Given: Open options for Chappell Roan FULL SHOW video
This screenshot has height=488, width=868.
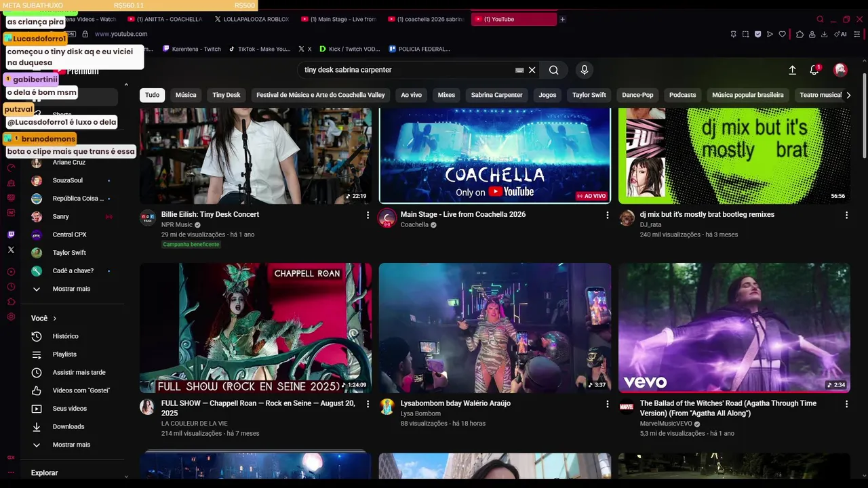Looking at the screenshot, I should click(368, 404).
